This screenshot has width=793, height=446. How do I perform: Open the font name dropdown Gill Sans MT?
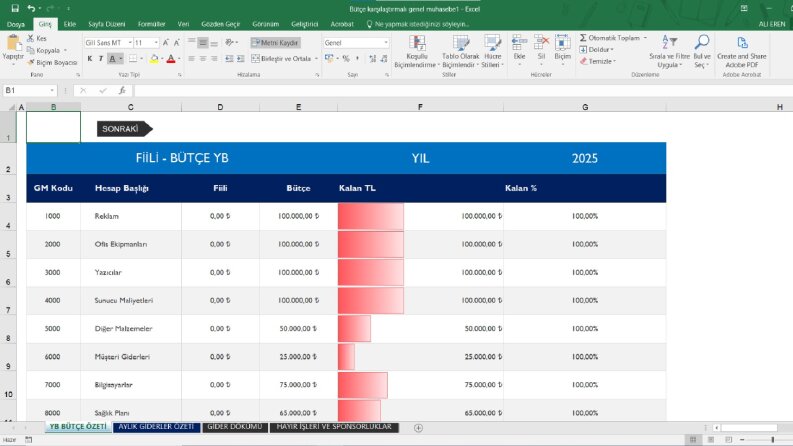(x=129, y=42)
